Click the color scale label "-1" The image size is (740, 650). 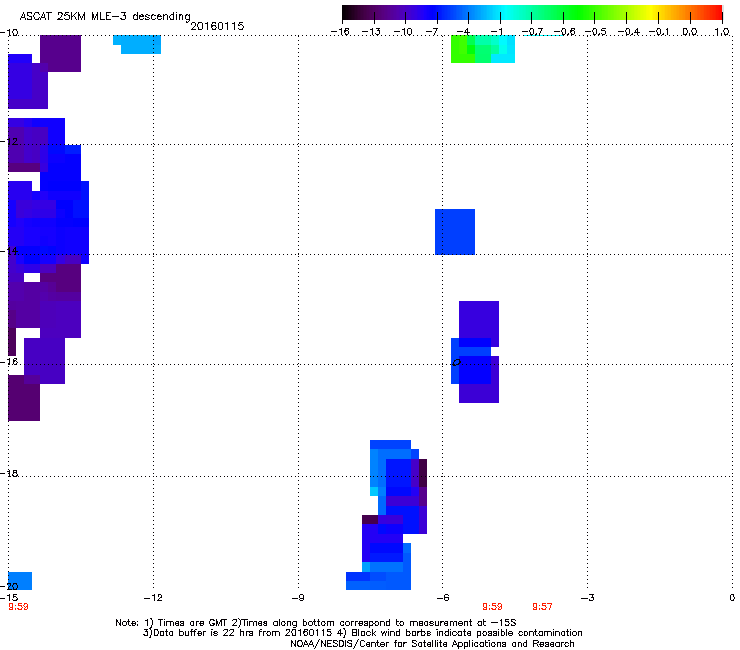[x=496, y=32]
